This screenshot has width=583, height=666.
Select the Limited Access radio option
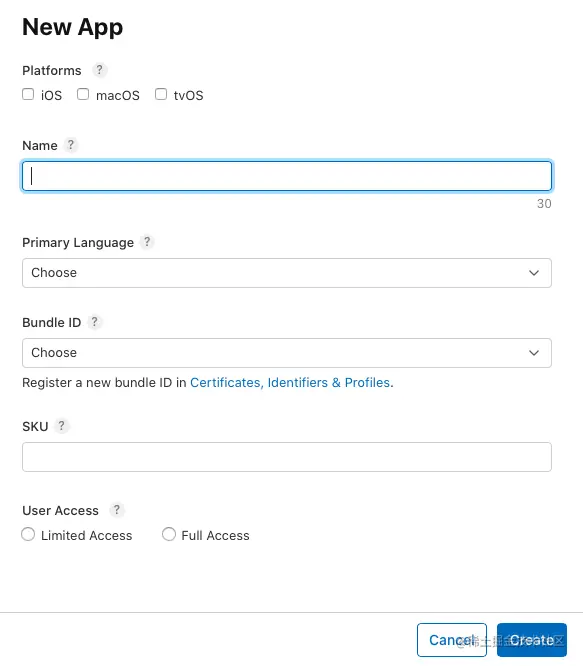28,534
